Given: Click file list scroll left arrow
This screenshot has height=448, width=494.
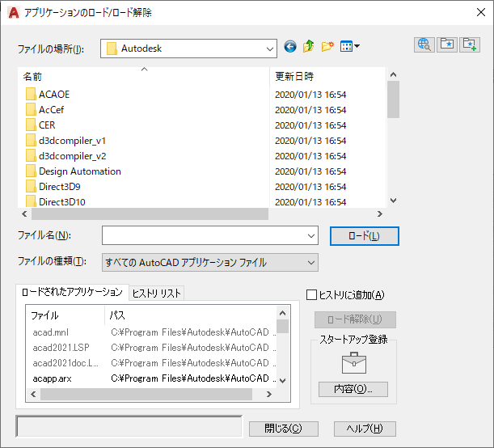Looking at the screenshot, I should point(24,214).
